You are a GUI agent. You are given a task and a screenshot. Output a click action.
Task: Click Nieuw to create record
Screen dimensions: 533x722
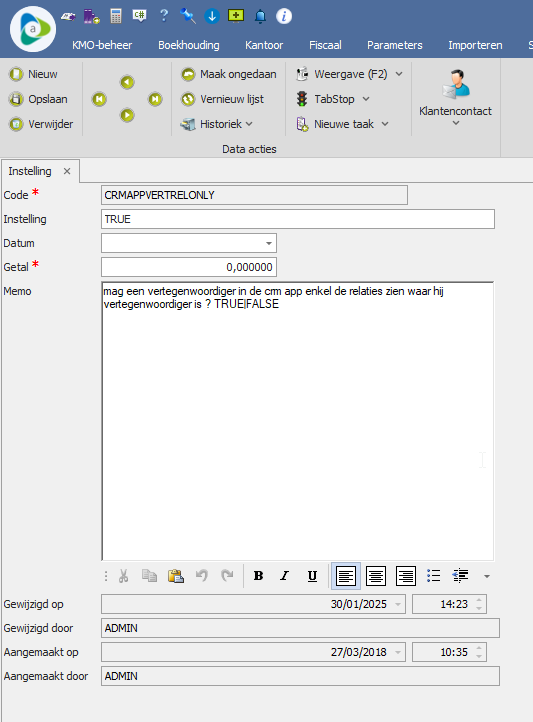click(x=34, y=74)
